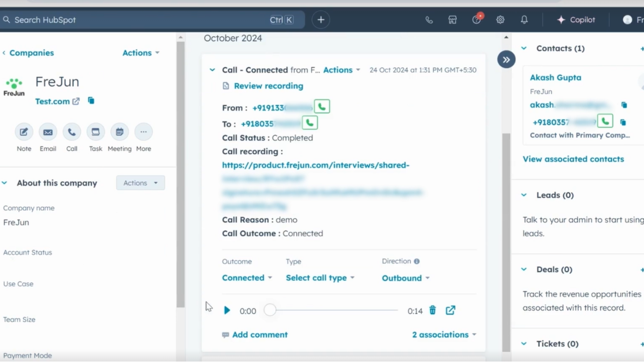Viewport: 644px width, 362px height.
Task: Open the Select call type dropdown
Action: tap(320, 278)
